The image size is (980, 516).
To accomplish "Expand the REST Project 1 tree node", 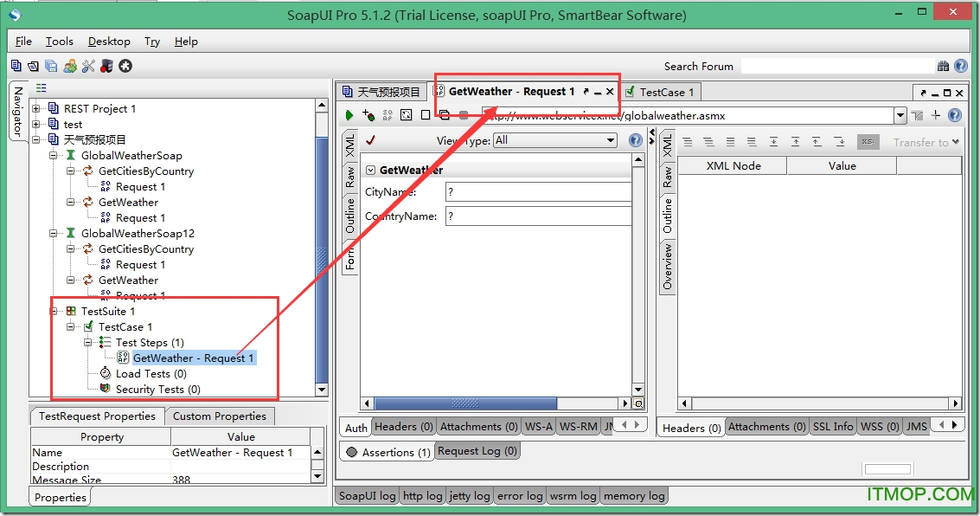I will (x=36, y=108).
